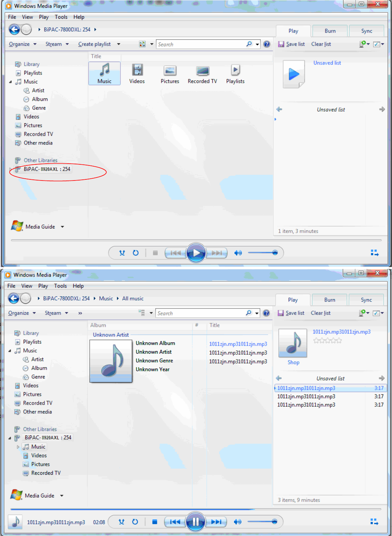Click Next track button in bottom window
The image size is (392, 536).
[216, 522]
